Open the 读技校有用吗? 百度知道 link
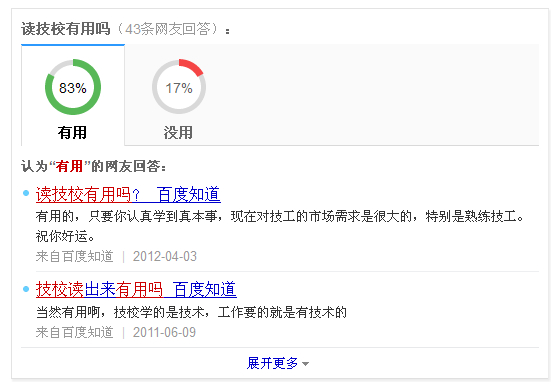The width and height of the screenshot is (557, 384). (x=128, y=194)
